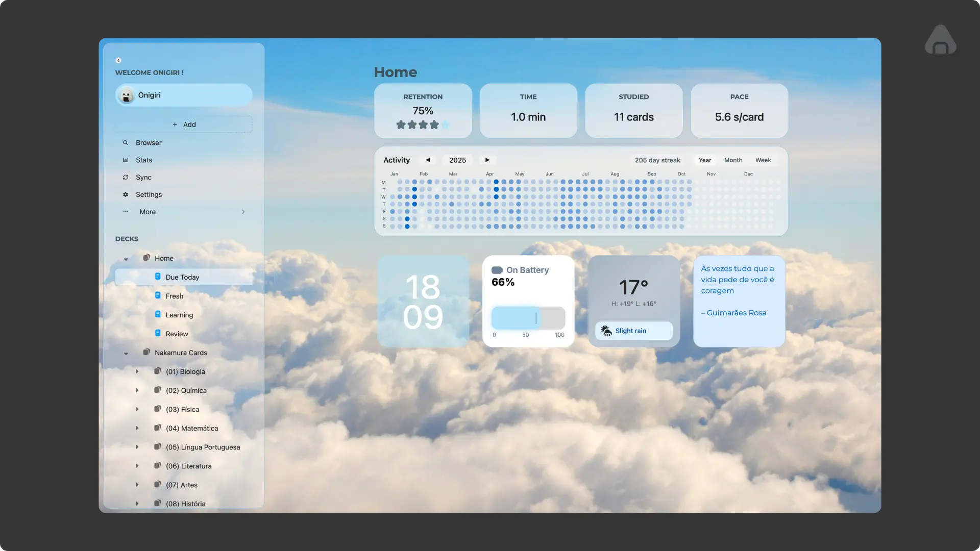Click the battery level progress bar
This screenshot has height=551, width=980.
pos(528,318)
